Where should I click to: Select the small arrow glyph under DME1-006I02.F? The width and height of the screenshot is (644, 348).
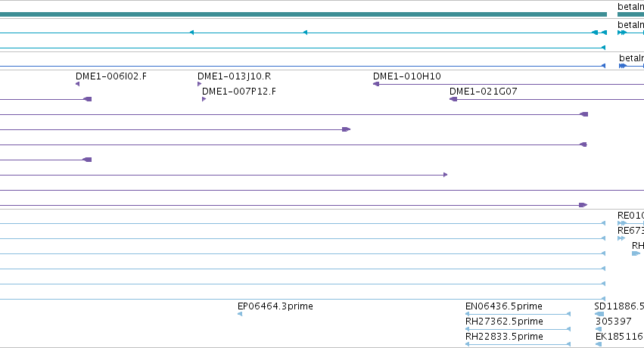[78, 84]
